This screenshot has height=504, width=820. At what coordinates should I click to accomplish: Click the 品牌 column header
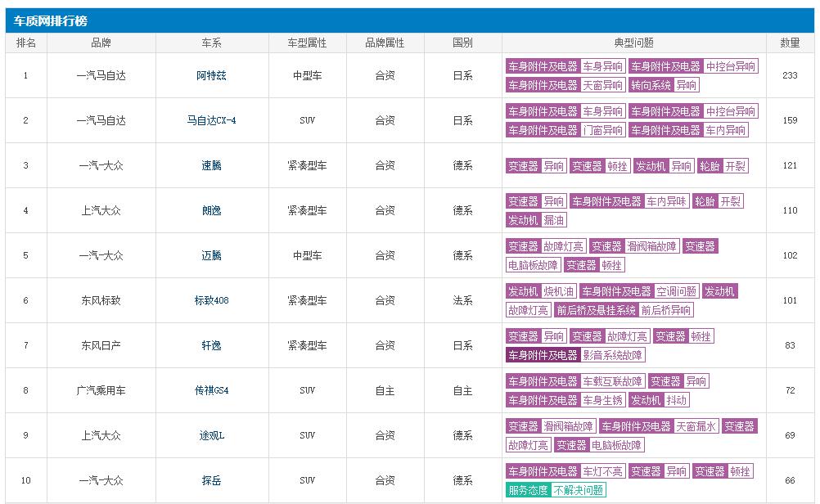tap(101, 43)
